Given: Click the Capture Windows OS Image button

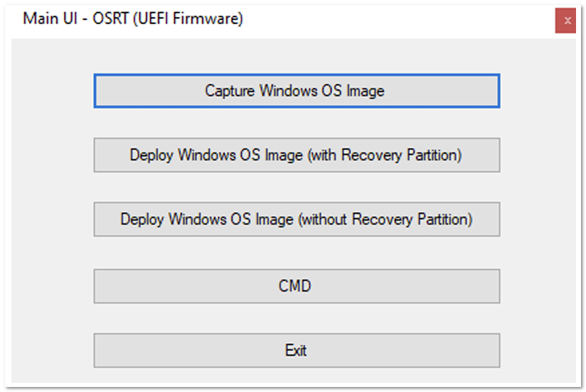Looking at the screenshot, I should 297,91.
